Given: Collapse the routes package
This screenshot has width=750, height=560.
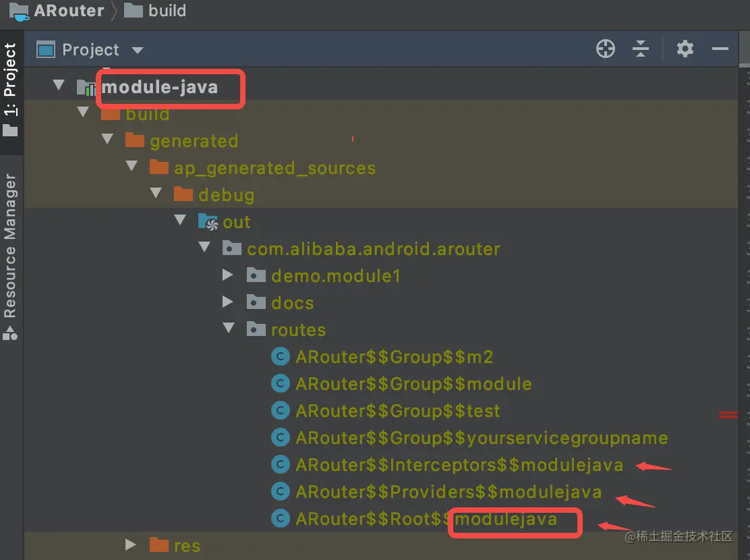Looking at the screenshot, I should [x=229, y=329].
